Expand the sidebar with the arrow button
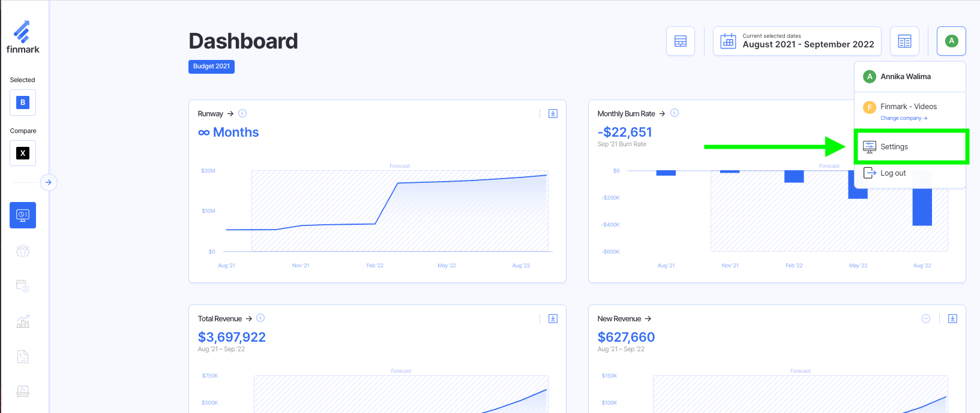This screenshot has width=980, height=413. pos(49,182)
